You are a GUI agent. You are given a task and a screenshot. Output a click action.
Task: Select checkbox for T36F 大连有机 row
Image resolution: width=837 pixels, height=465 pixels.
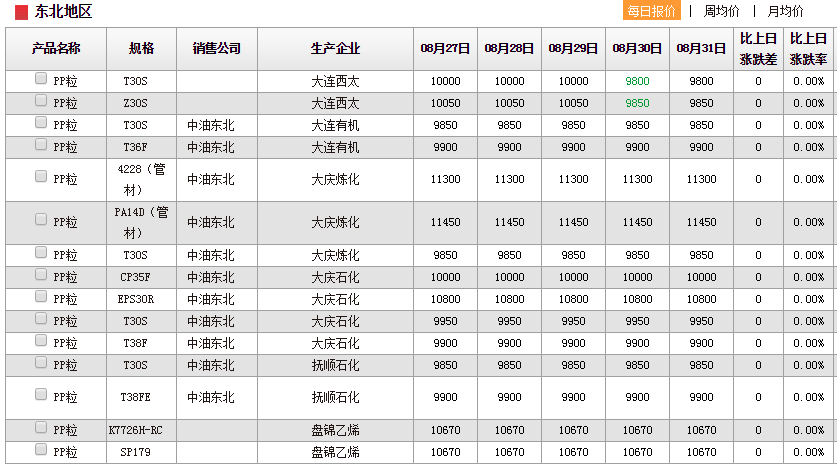[x=41, y=144]
